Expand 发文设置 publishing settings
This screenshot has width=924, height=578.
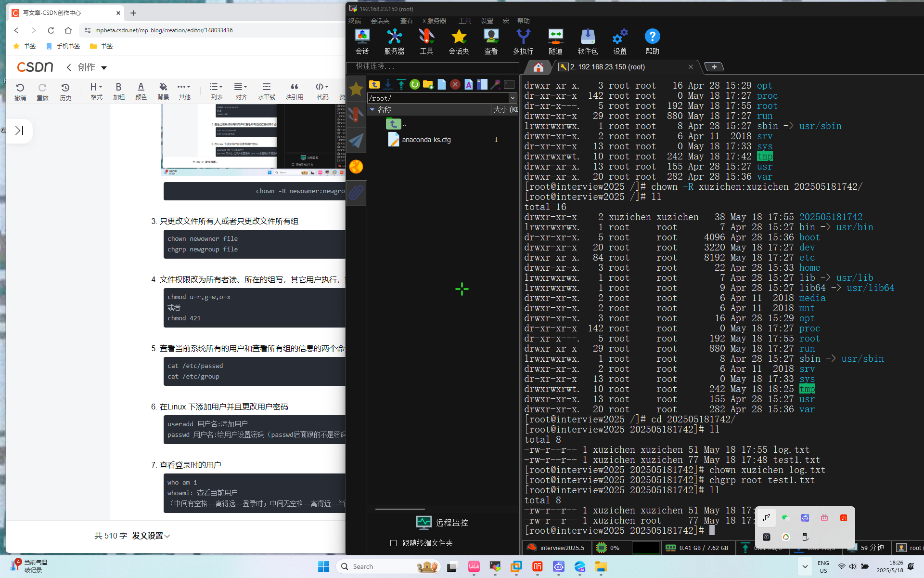151,536
